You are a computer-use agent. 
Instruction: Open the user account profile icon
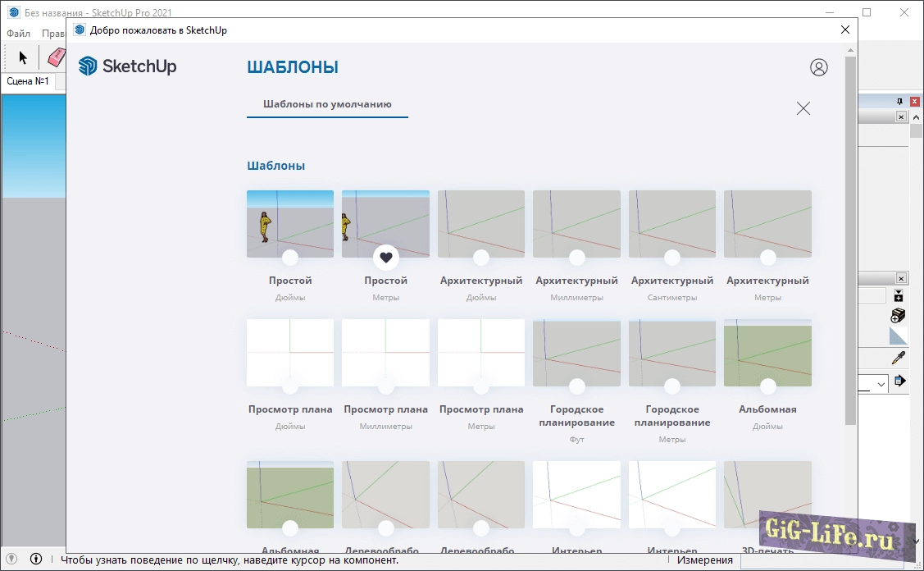pyautogui.click(x=818, y=67)
